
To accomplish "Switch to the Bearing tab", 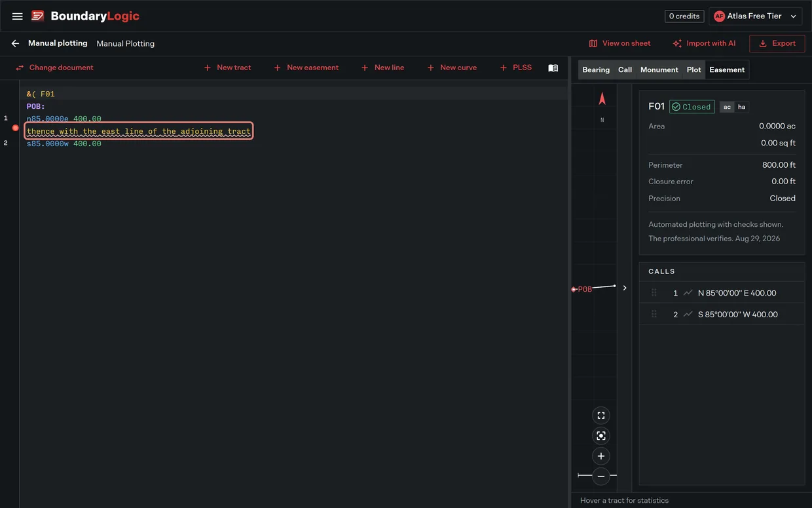I will tap(596, 69).
